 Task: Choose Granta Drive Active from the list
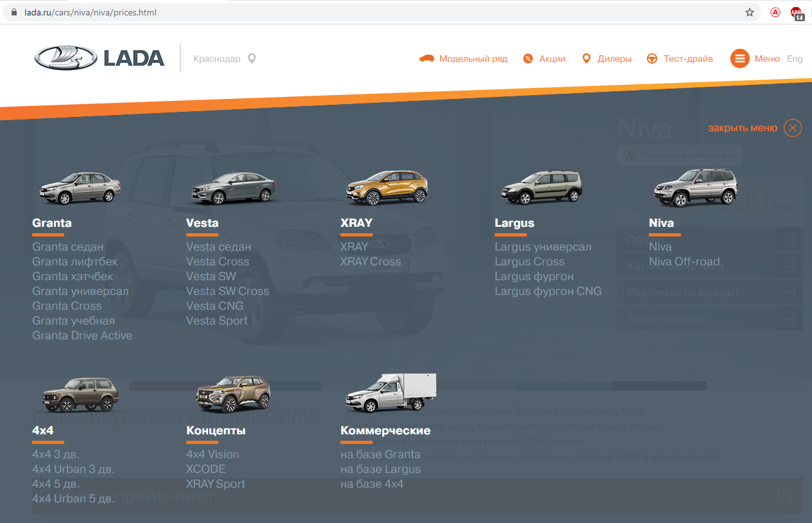[82, 335]
